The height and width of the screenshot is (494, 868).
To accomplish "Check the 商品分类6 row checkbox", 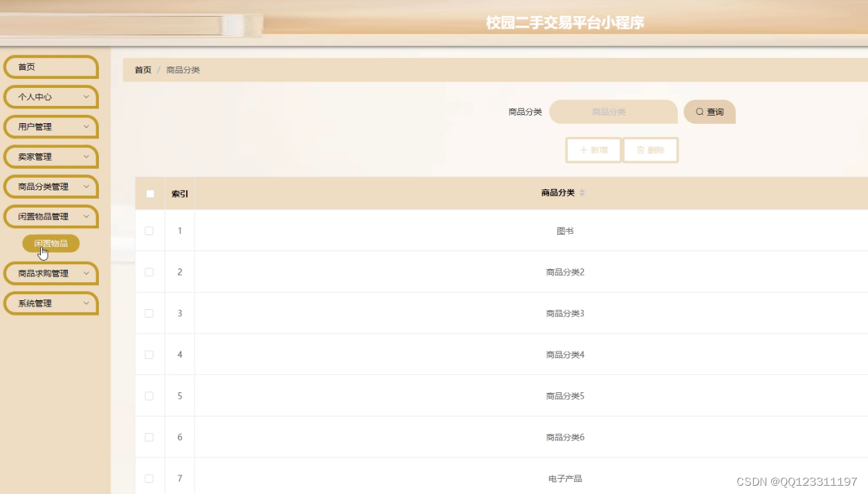I will 149,437.
